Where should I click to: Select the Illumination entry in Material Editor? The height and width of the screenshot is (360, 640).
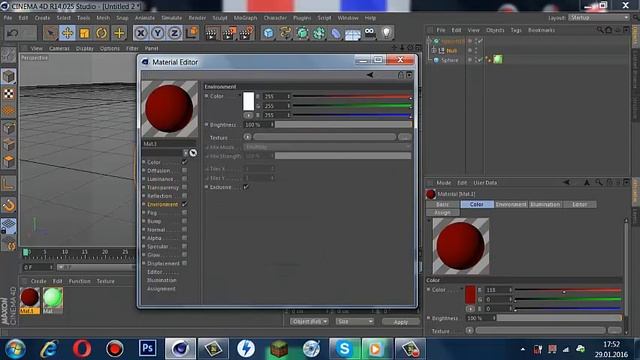[162, 280]
